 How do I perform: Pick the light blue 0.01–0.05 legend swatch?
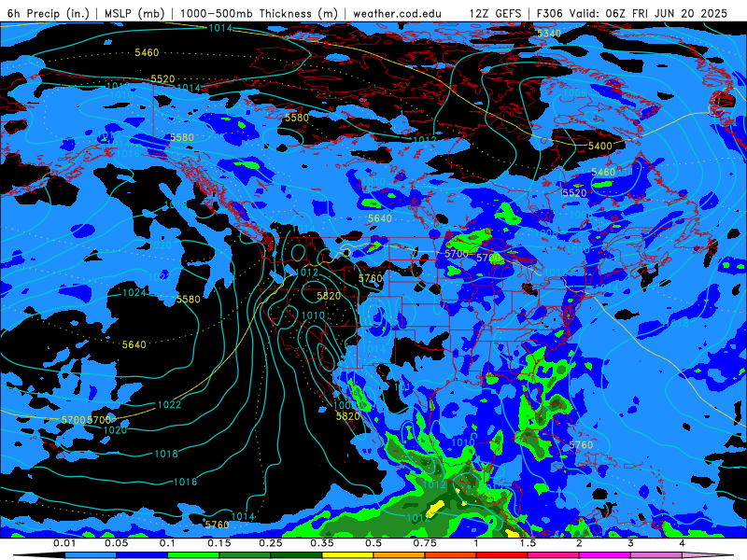[91, 555]
